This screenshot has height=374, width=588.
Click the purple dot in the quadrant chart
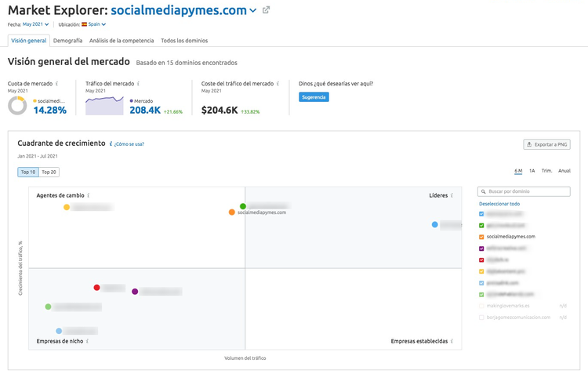(135, 292)
